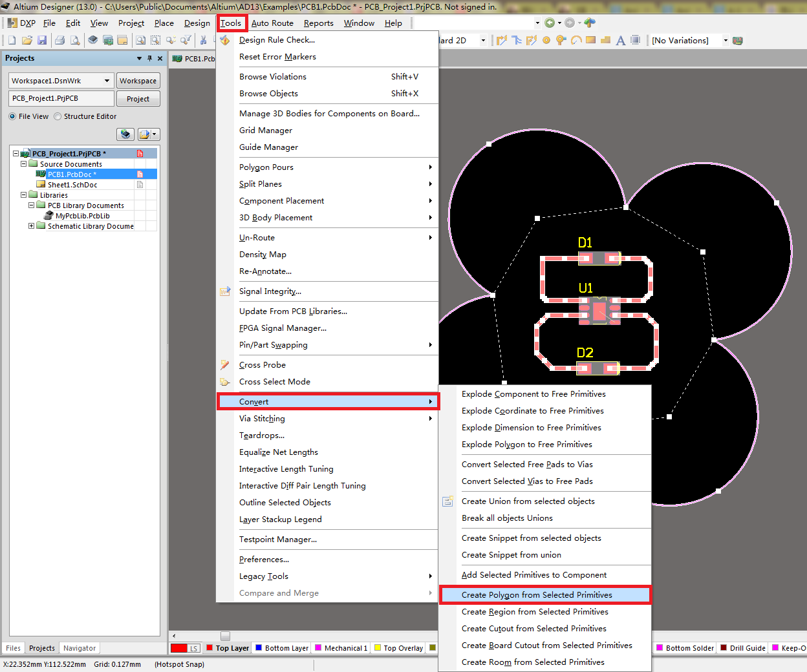Select the File View radio button
This screenshot has width=807, height=672.
(12, 116)
